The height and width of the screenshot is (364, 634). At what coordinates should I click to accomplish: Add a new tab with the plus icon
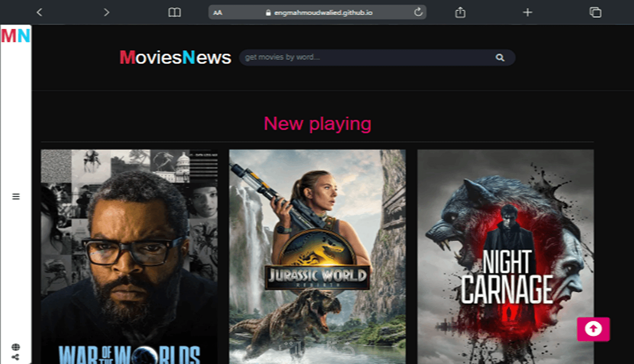[527, 13]
